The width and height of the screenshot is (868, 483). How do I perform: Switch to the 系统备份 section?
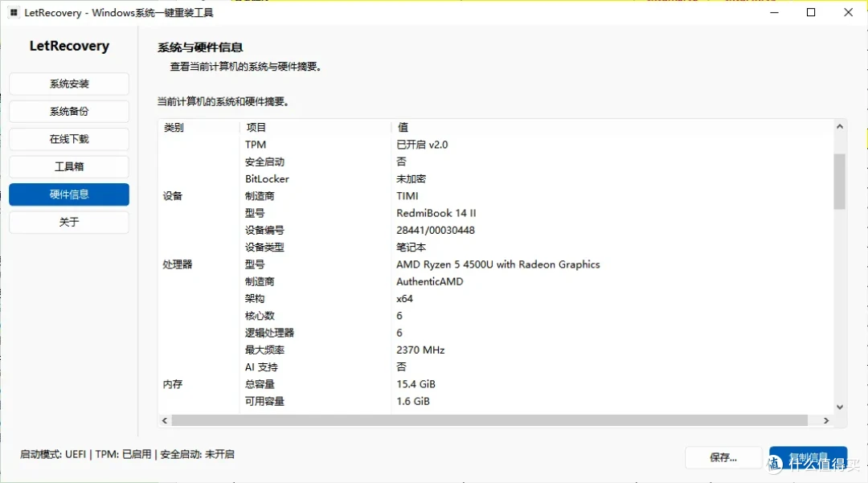point(69,111)
